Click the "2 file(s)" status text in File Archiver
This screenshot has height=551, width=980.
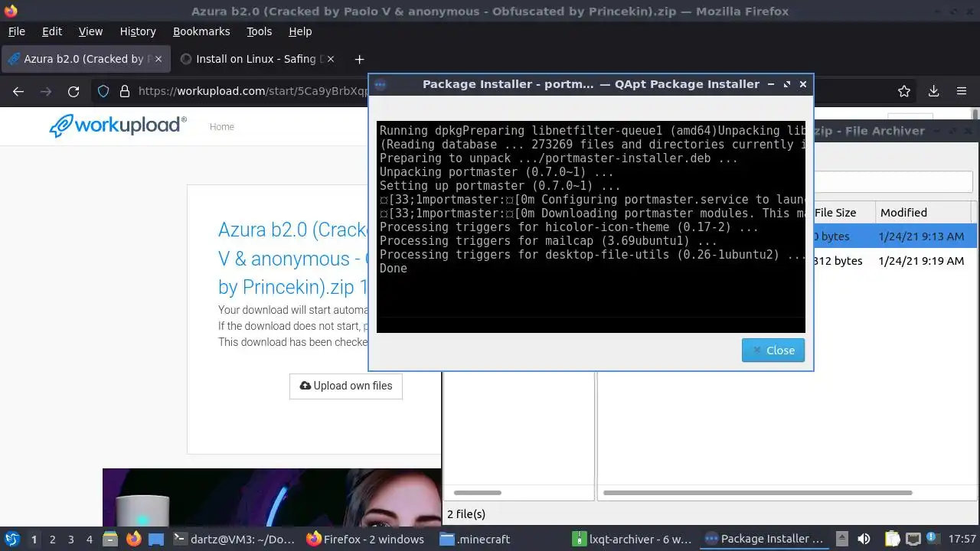pyautogui.click(x=466, y=514)
